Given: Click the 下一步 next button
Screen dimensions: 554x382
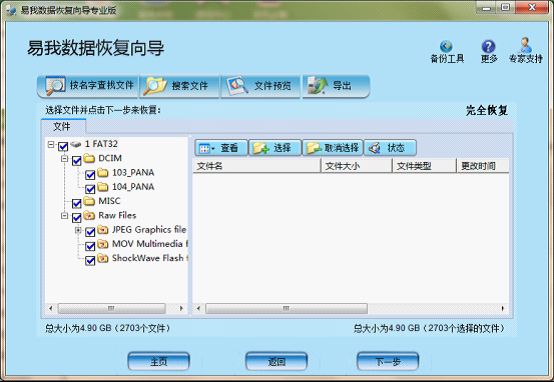Looking at the screenshot, I should pos(388,361).
